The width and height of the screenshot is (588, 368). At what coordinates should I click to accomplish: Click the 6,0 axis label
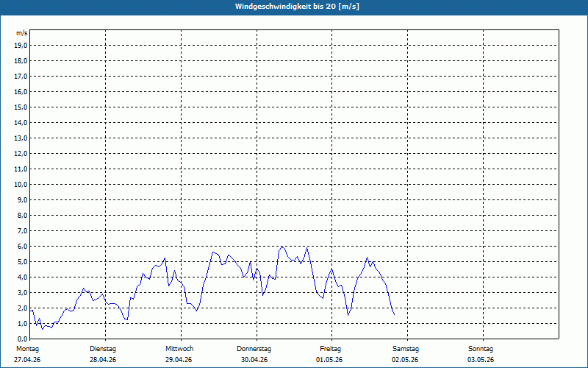[x=22, y=247]
